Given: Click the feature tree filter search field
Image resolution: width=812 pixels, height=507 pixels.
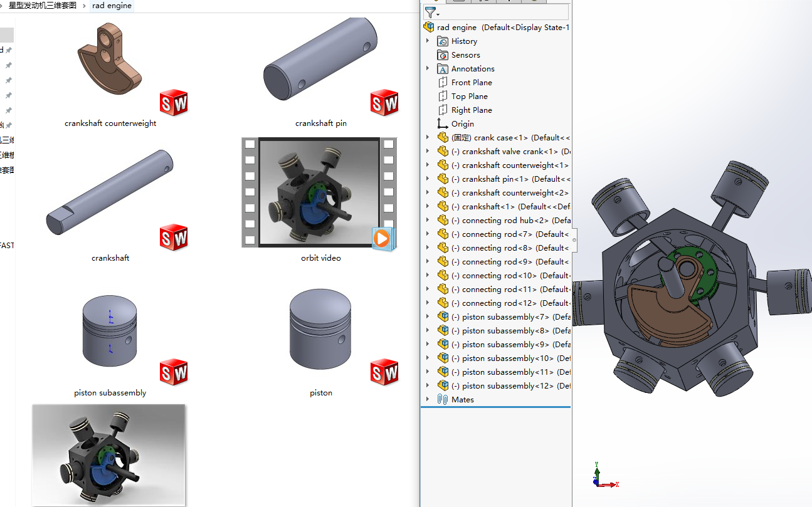Looking at the screenshot, I should (x=505, y=13).
